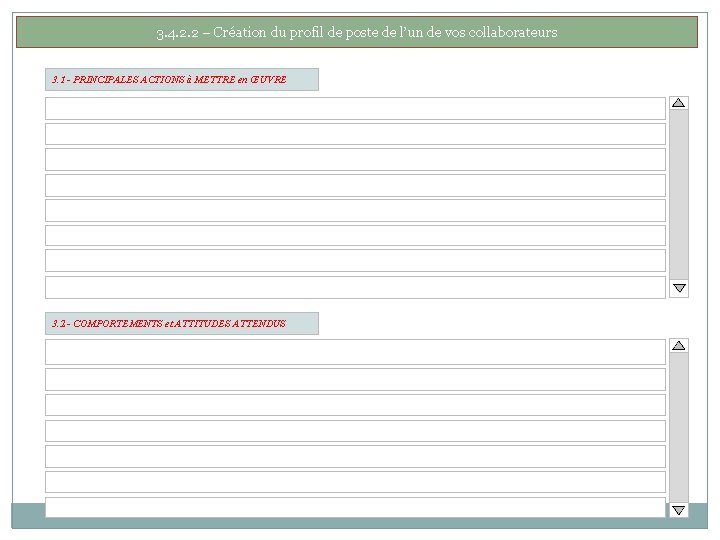Click scroll-up arrow of section 3.1 list
This screenshot has height=540, width=720.
(x=679, y=103)
